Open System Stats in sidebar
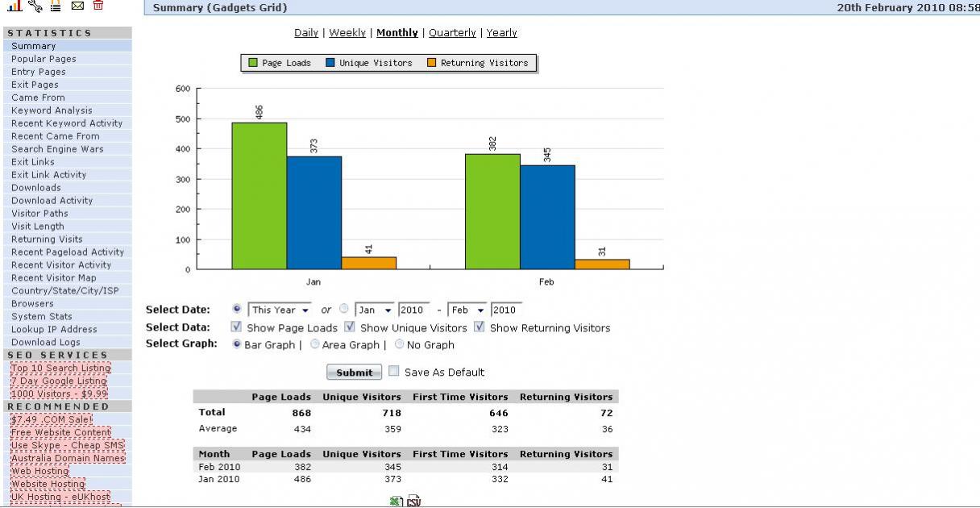 (68, 317)
